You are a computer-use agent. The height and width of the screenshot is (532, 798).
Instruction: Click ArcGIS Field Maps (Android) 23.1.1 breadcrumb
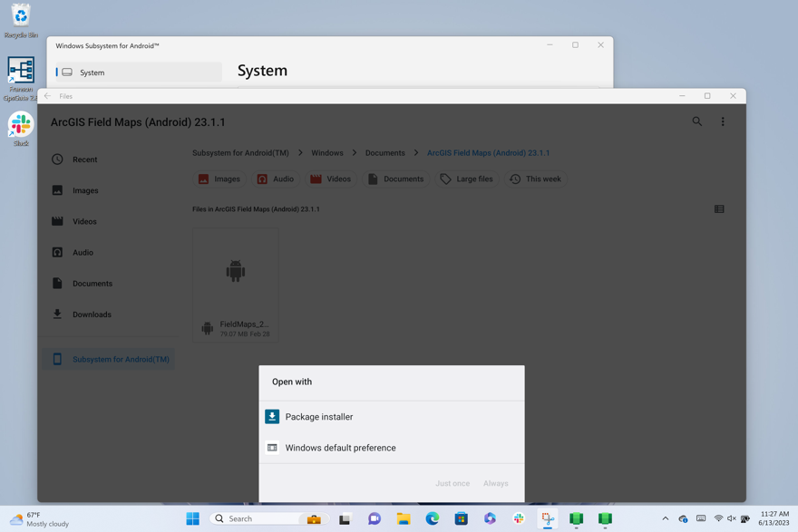[488, 153]
